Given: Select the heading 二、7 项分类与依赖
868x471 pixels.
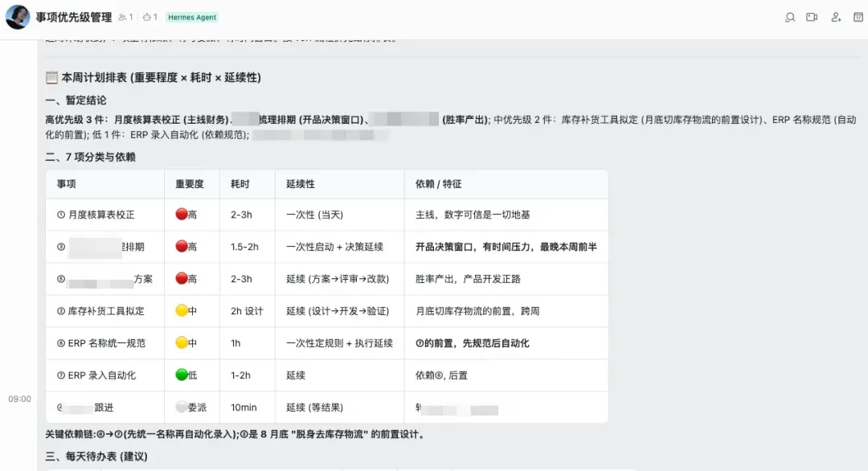Looking at the screenshot, I should [x=90, y=158].
